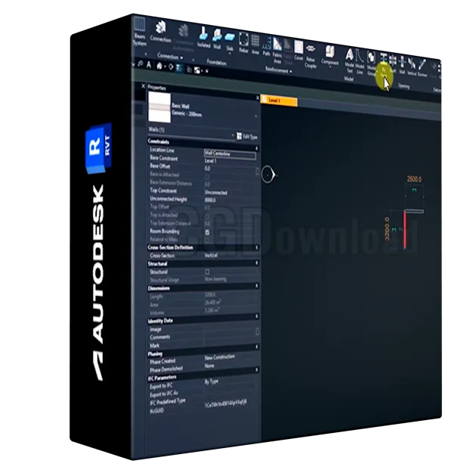Screen dimensions: 476x476
Task: Choose the Isolated foundation tool
Action: pos(204,37)
